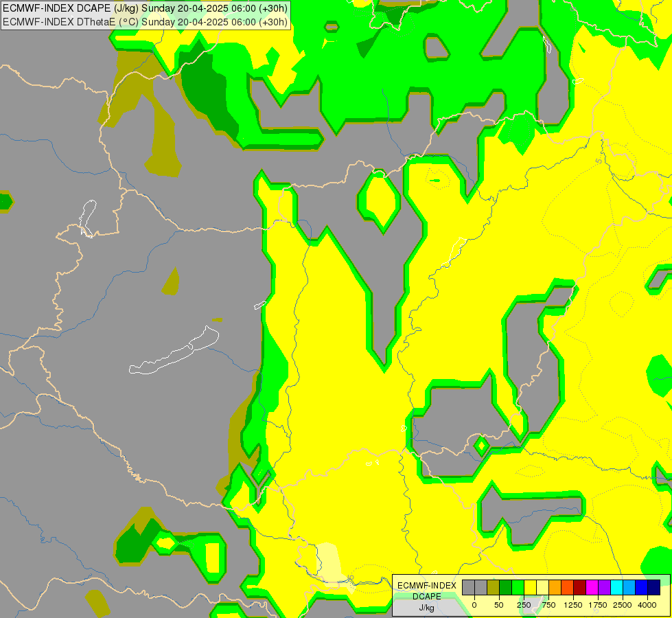Pick the orange legend swatch

[x=555, y=587]
